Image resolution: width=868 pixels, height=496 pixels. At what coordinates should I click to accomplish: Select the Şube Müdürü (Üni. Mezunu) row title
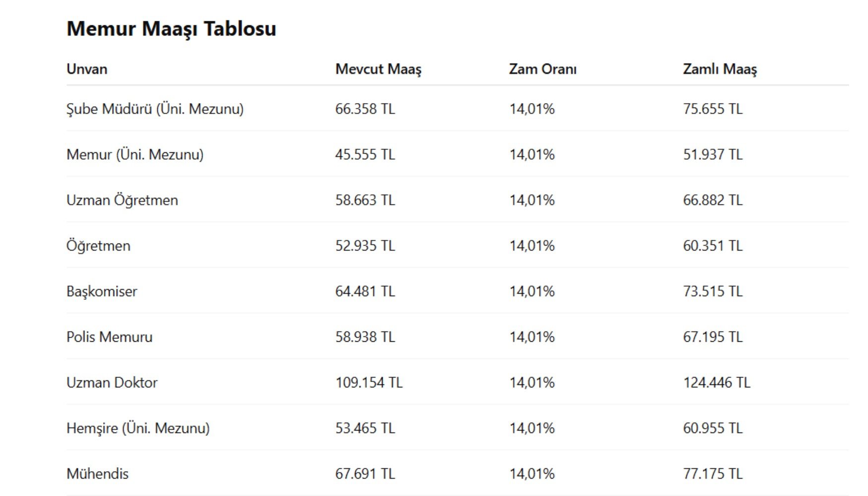(155, 109)
